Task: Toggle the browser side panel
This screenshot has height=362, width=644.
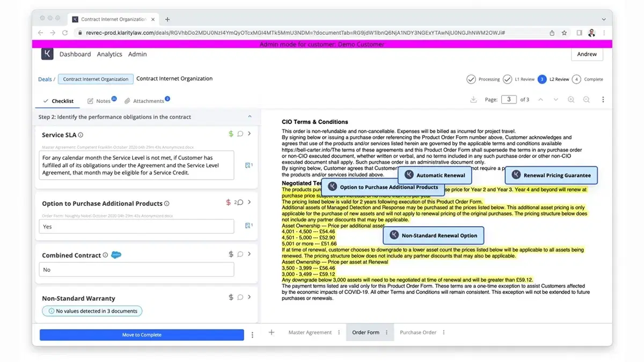Action: [x=579, y=33]
